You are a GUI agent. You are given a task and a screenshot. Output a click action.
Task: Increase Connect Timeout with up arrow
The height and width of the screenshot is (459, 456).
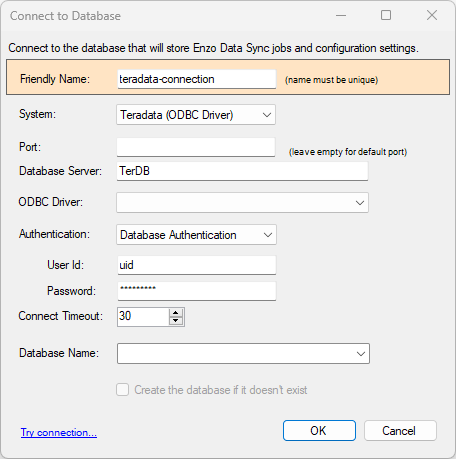click(176, 313)
